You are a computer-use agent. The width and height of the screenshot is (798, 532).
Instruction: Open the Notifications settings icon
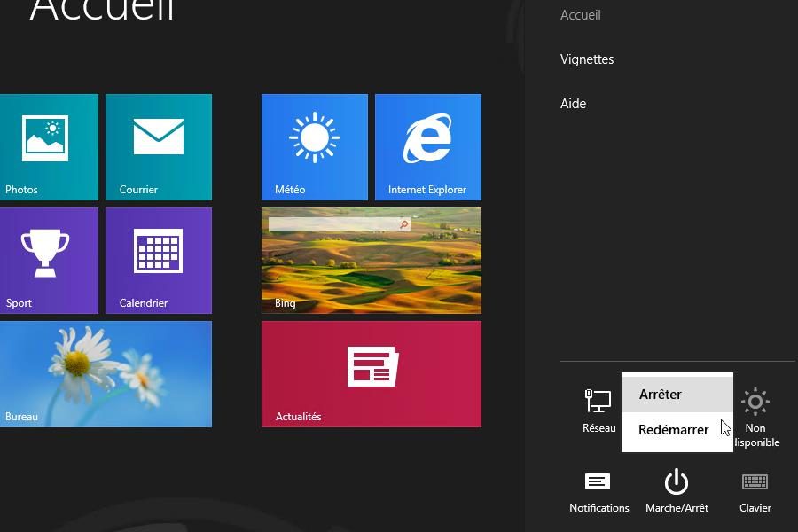point(598,491)
